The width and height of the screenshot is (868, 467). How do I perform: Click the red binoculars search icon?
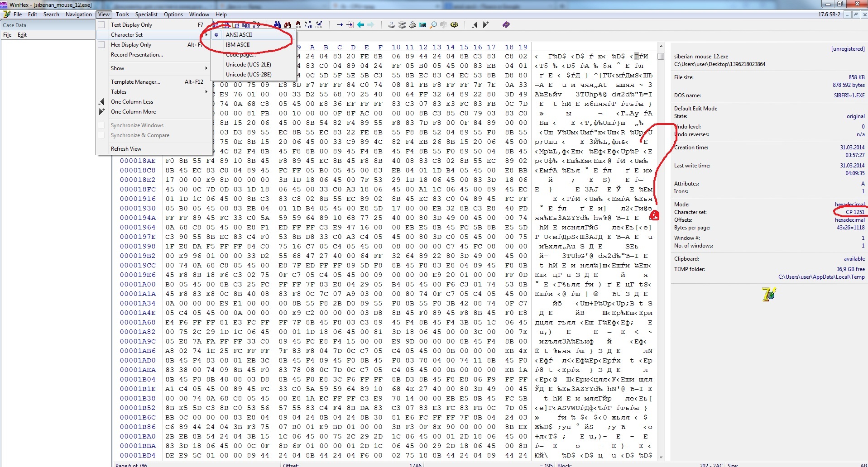[x=288, y=25]
